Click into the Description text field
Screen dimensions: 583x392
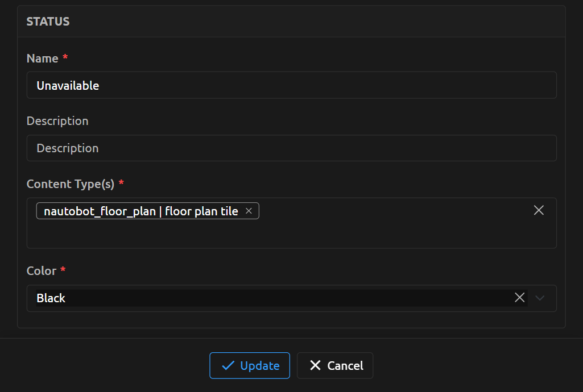coord(291,148)
